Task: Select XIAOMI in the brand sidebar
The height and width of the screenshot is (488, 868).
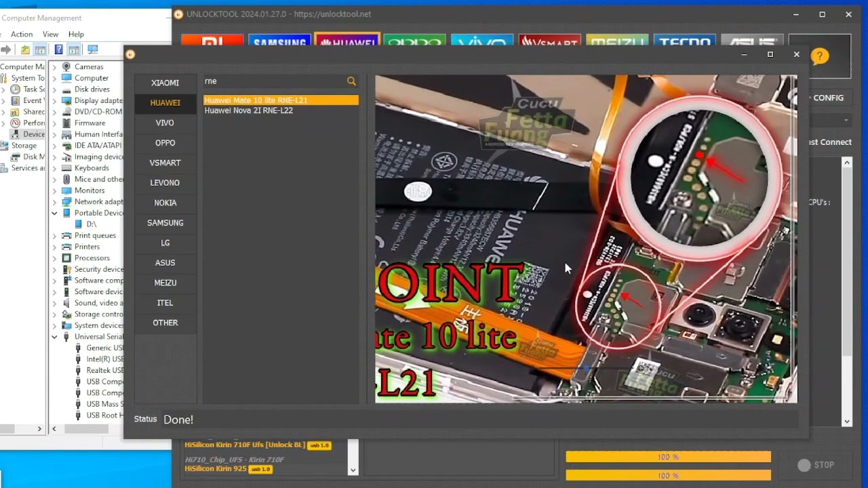Action: (165, 83)
